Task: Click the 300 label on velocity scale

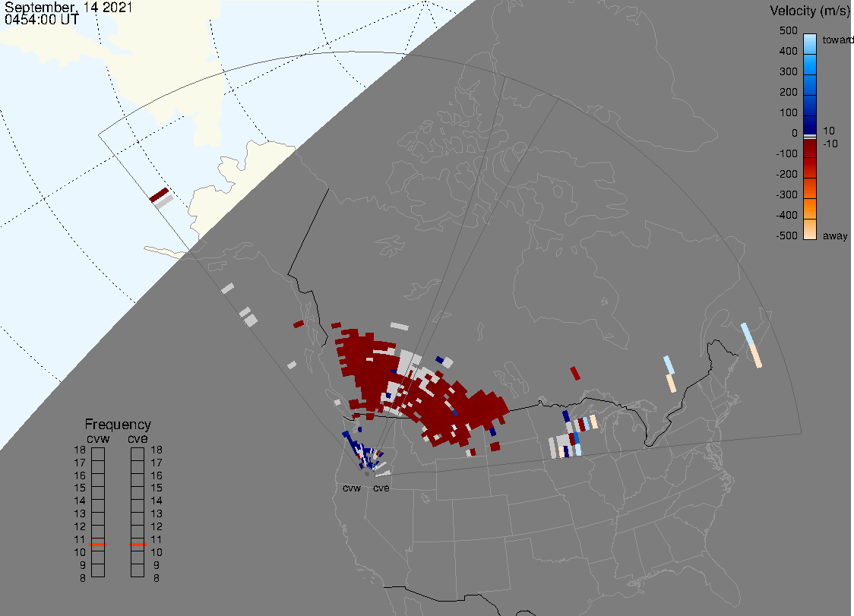Action: (788, 72)
